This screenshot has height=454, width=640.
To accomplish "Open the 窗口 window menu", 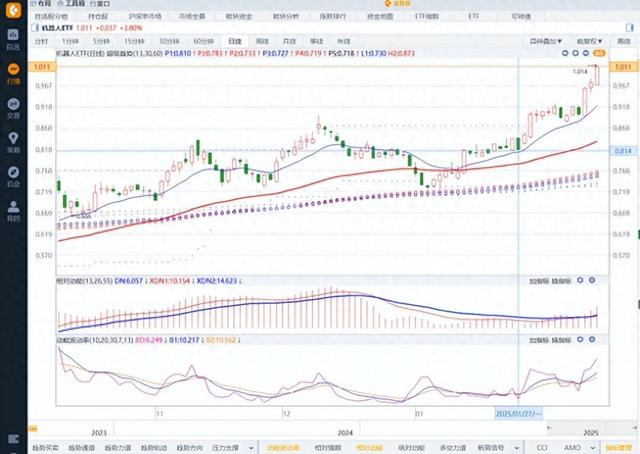I will click(x=100, y=4).
